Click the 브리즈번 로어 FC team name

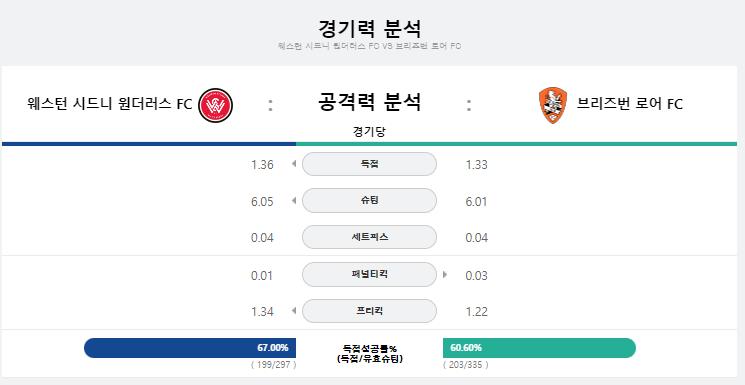pyautogui.click(x=630, y=104)
